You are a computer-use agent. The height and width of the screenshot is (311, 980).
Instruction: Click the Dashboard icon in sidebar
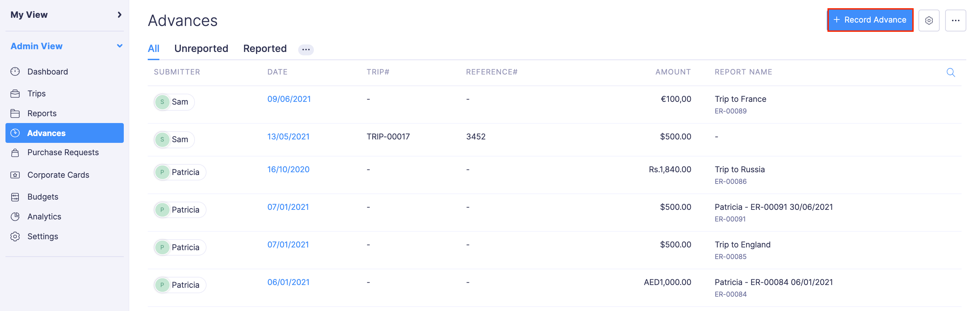pyautogui.click(x=15, y=71)
